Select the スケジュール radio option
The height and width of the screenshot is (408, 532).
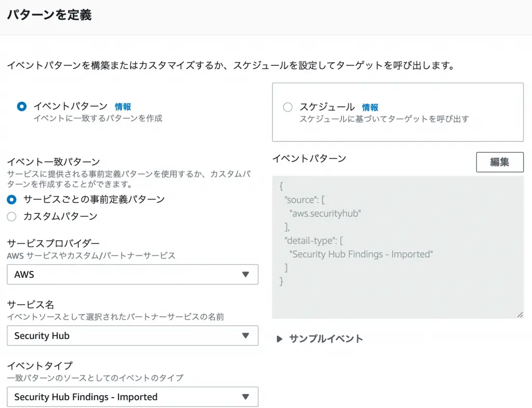click(288, 107)
